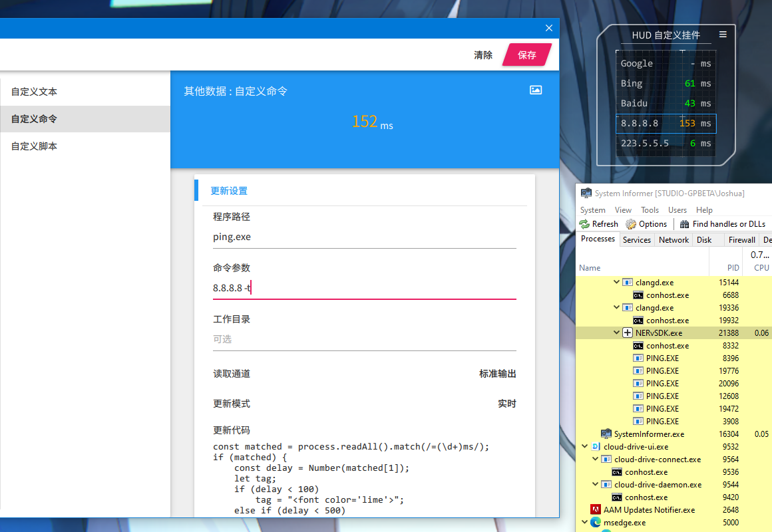Select the NERvSDK.exe process icon

pos(627,333)
